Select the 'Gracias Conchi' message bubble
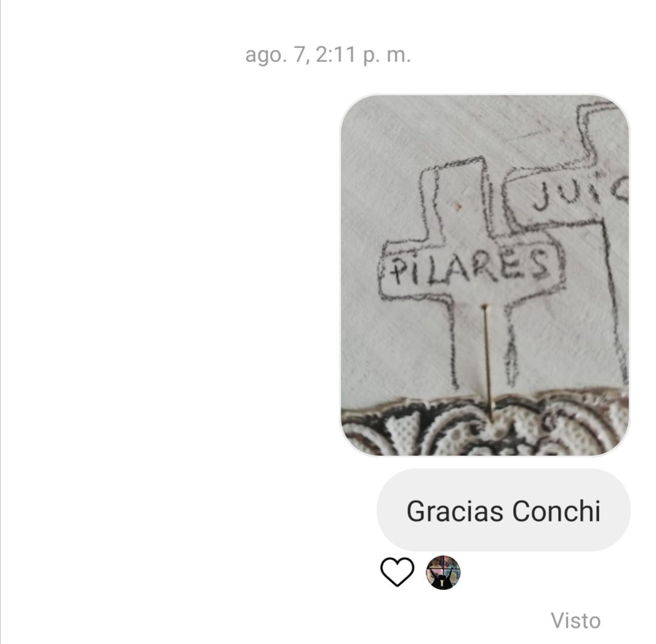656x644 pixels. (504, 510)
